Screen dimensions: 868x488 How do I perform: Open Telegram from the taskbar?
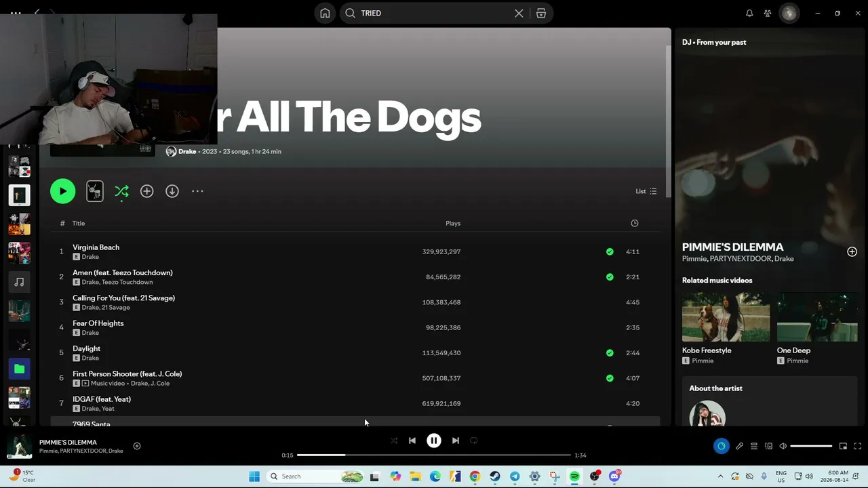click(x=515, y=476)
